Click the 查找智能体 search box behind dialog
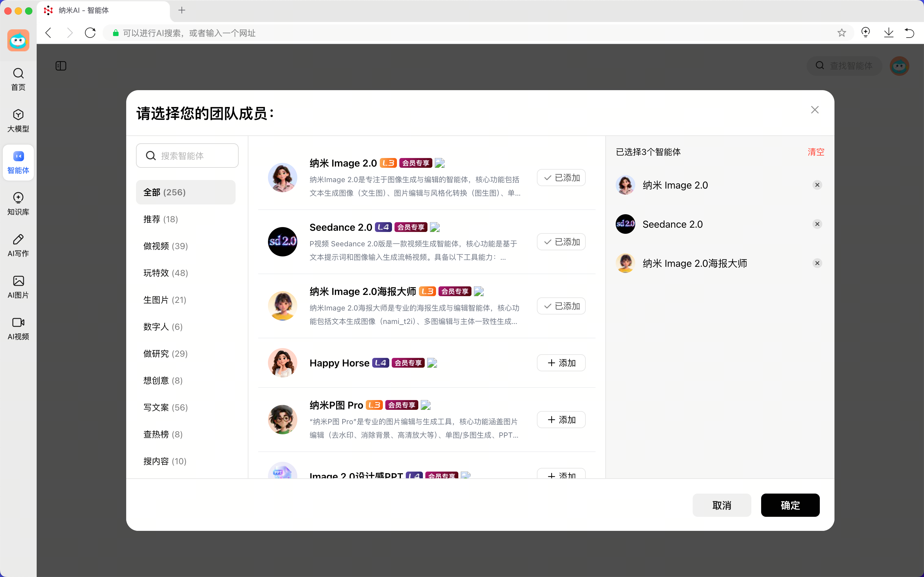The width and height of the screenshot is (924, 577). (x=845, y=66)
